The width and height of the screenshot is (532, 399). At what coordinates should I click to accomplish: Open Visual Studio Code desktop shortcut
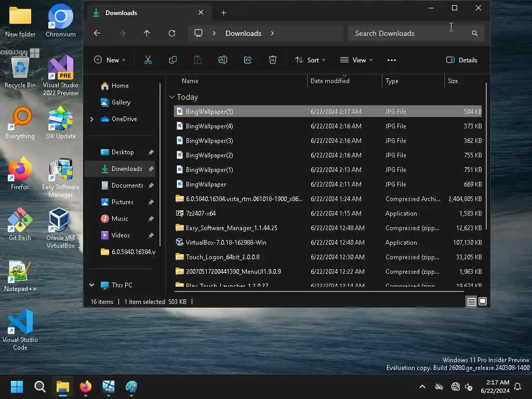(20, 330)
